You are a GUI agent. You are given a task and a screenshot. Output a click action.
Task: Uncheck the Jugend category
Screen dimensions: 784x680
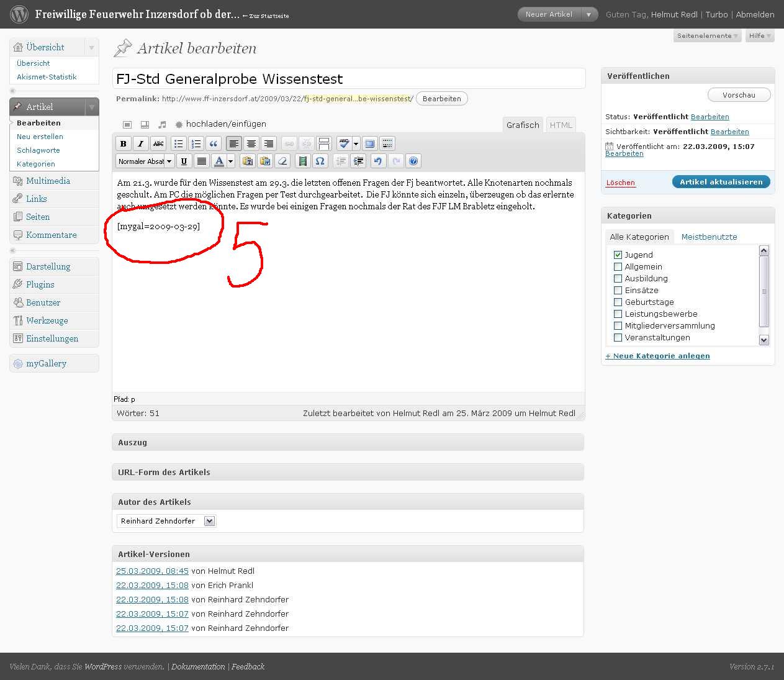coord(618,255)
